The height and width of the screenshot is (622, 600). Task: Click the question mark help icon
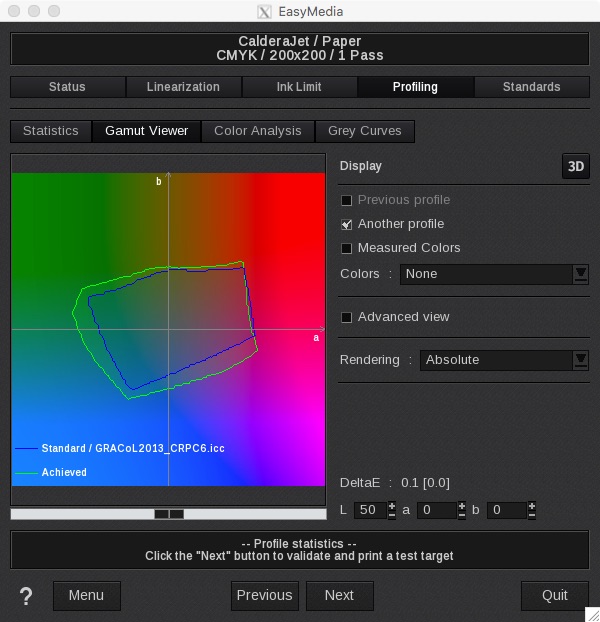(26, 596)
